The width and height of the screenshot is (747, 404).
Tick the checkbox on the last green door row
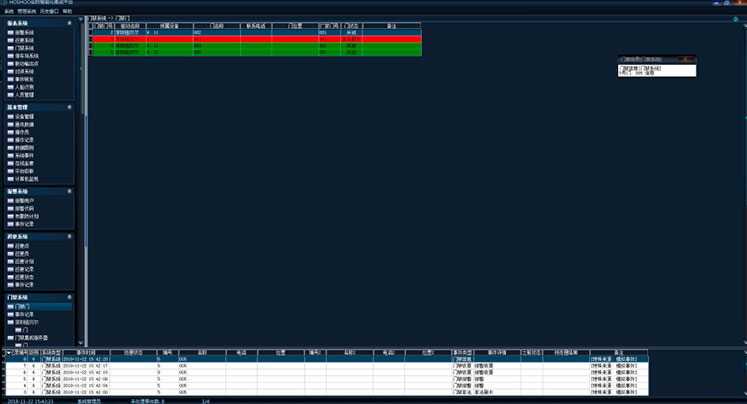(x=90, y=52)
